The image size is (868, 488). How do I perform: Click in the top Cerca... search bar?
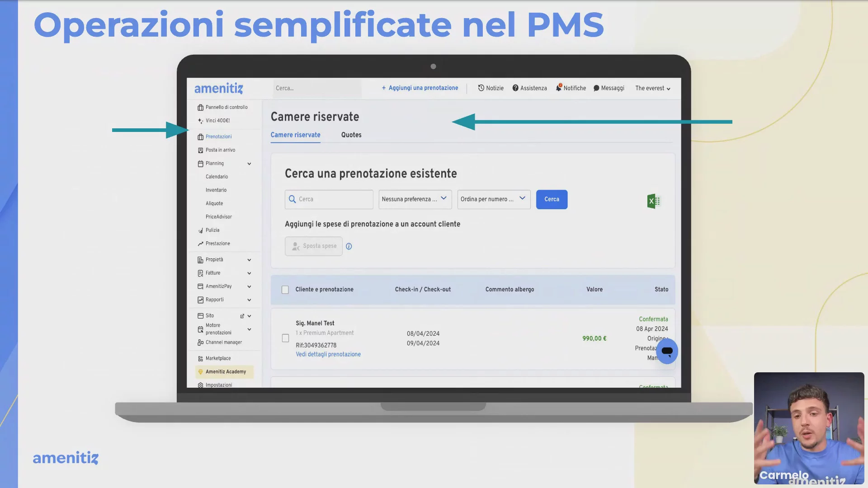[317, 89]
